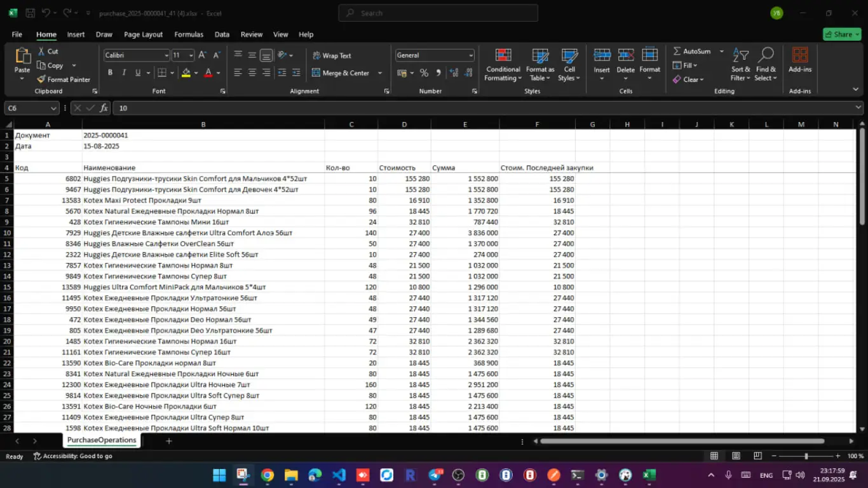
Task: Click the Insert Function fx icon
Action: [104, 108]
